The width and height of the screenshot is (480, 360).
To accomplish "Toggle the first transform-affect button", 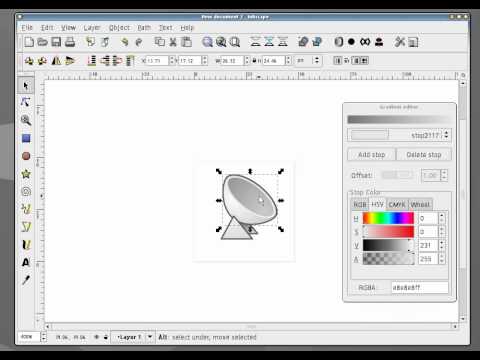I will (x=338, y=61).
